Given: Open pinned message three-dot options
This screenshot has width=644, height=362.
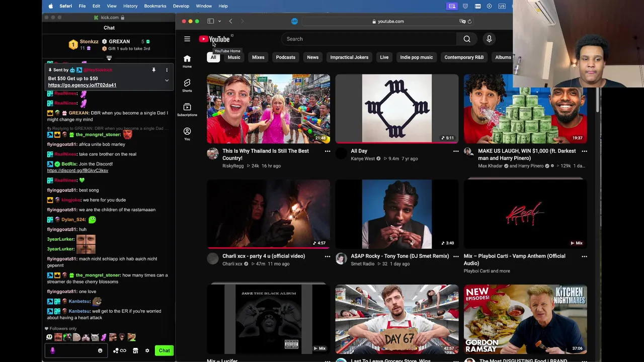Looking at the screenshot, I should (167, 70).
